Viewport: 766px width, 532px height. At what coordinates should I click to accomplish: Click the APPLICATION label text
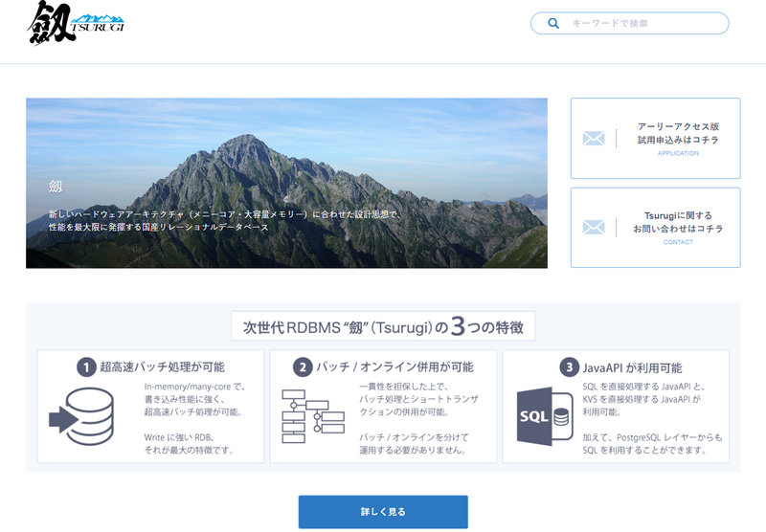tap(678, 153)
